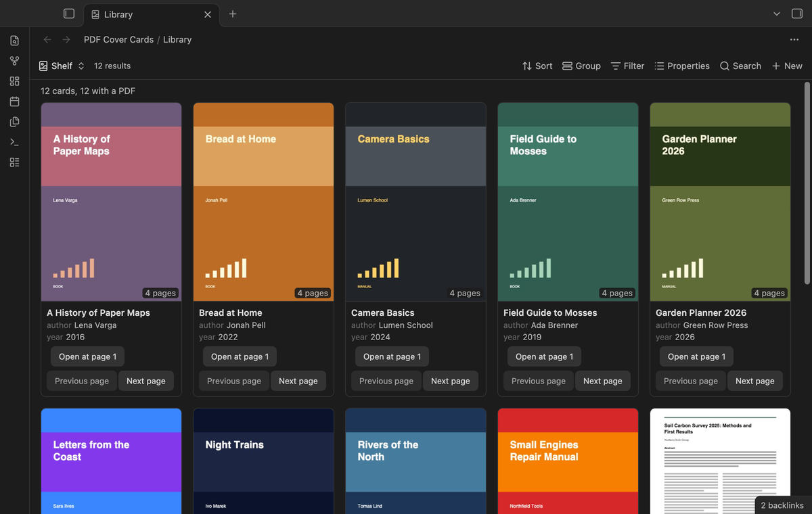Open the command palette terminal icon
812x514 pixels.
point(14,142)
